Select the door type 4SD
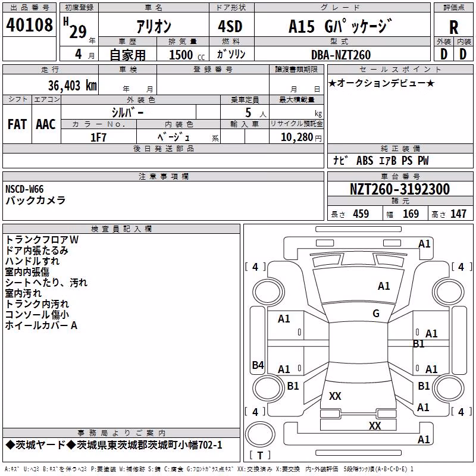 (x=230, y=26)
